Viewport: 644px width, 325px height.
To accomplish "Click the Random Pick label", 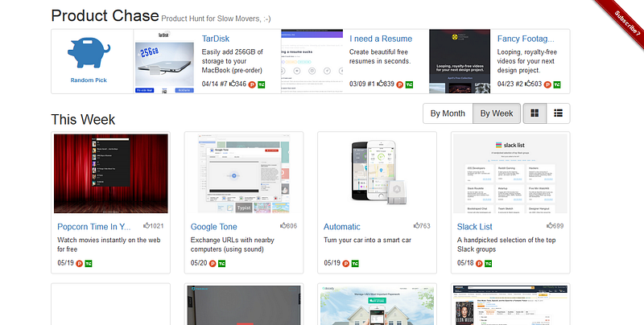I will 89,80.
